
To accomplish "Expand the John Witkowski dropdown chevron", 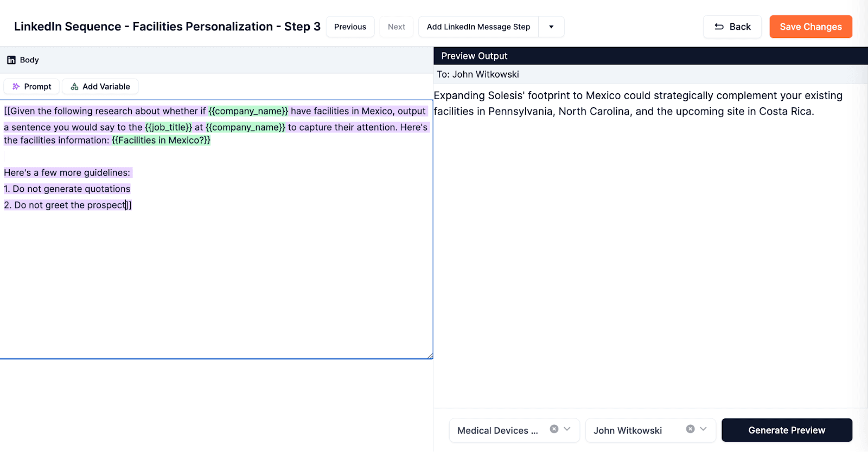I will (704, 429).
